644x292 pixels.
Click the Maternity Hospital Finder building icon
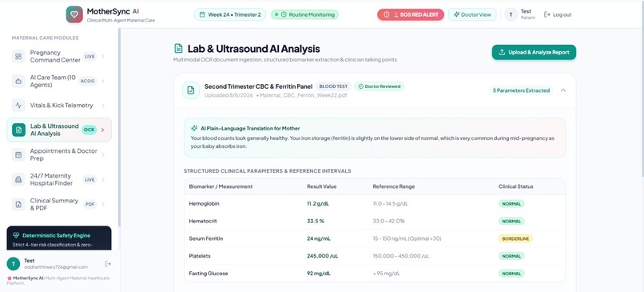point(18,179)
